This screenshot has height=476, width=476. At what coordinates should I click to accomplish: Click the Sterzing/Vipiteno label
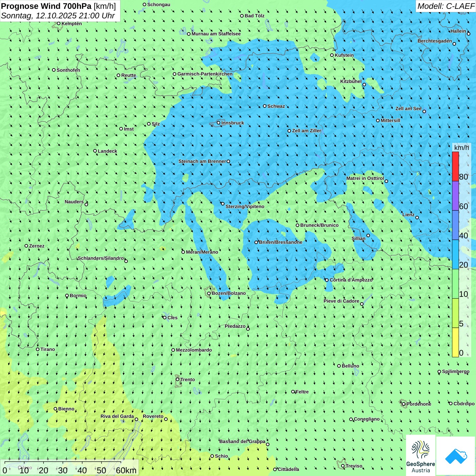coord(245,206)
